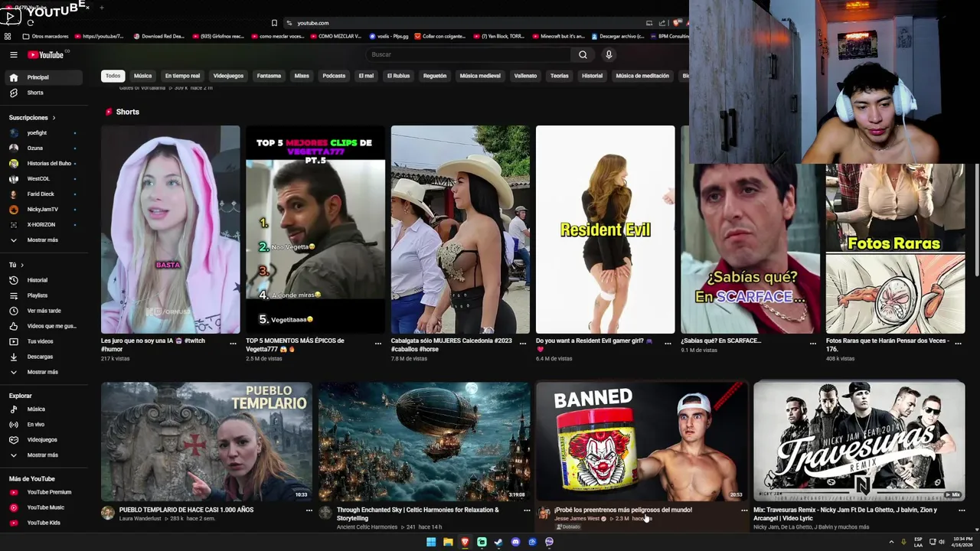The image size is (980, 551).
Task: Select the Reguetón filter chip
Action: pyautogui.click(x=435, y=76)
